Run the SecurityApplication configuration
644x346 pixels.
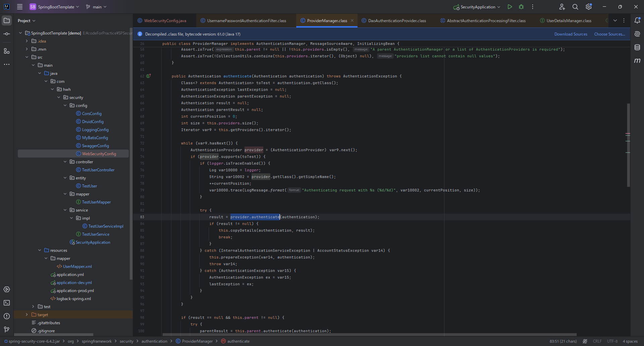(x=510, y=7)
